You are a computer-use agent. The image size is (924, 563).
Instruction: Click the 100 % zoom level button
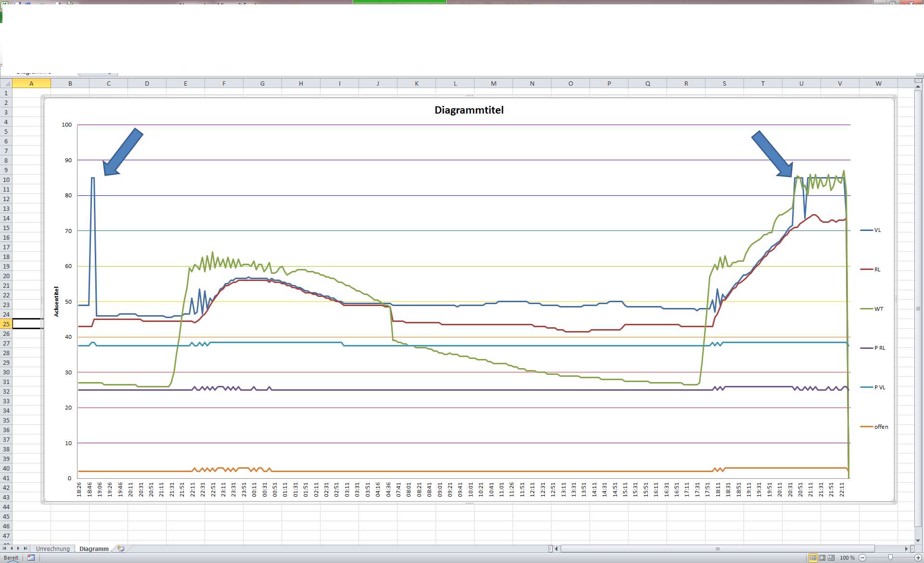click(847, 558)
